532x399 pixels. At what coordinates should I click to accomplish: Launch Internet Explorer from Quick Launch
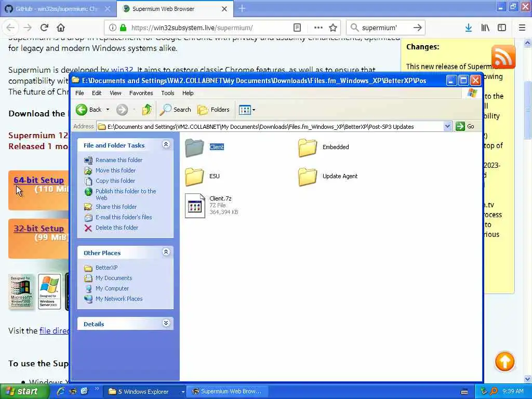61,392
